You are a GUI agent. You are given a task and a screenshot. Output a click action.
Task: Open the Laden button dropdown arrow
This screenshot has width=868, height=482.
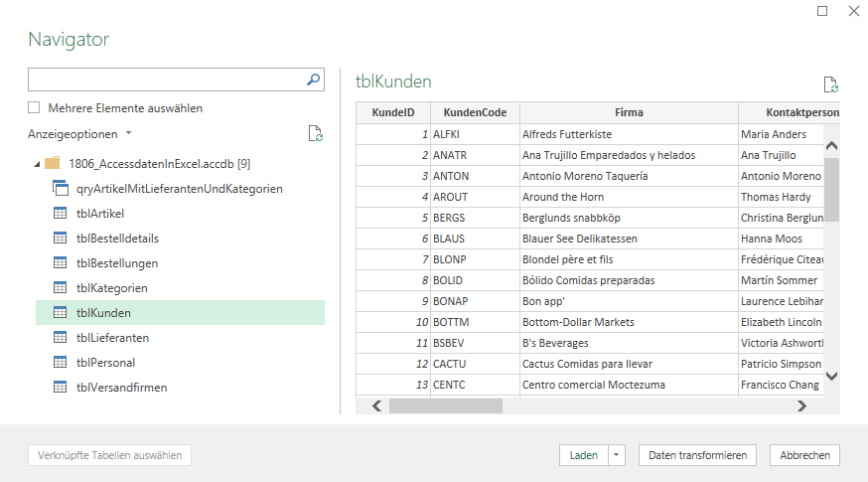617,455
